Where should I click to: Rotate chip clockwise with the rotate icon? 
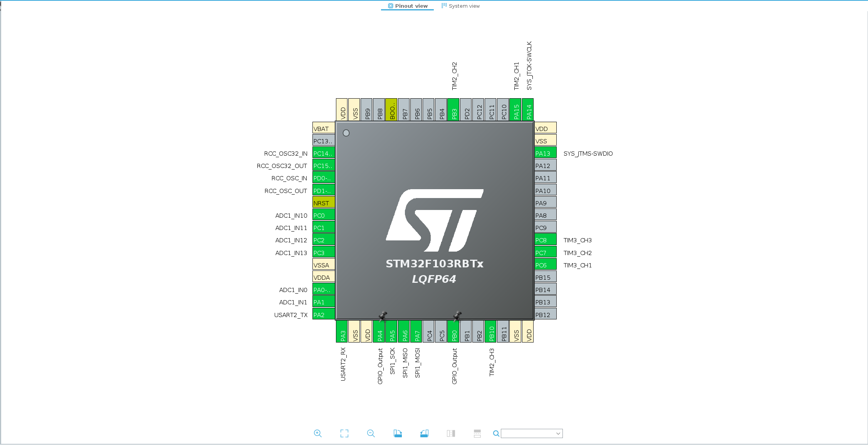coord(398,433)
